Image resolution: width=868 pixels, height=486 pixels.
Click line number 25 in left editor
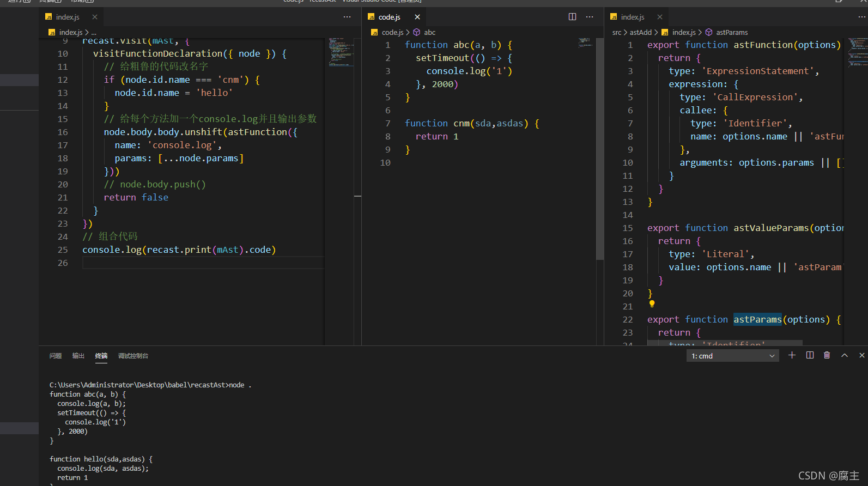click(x=63, y=250)
